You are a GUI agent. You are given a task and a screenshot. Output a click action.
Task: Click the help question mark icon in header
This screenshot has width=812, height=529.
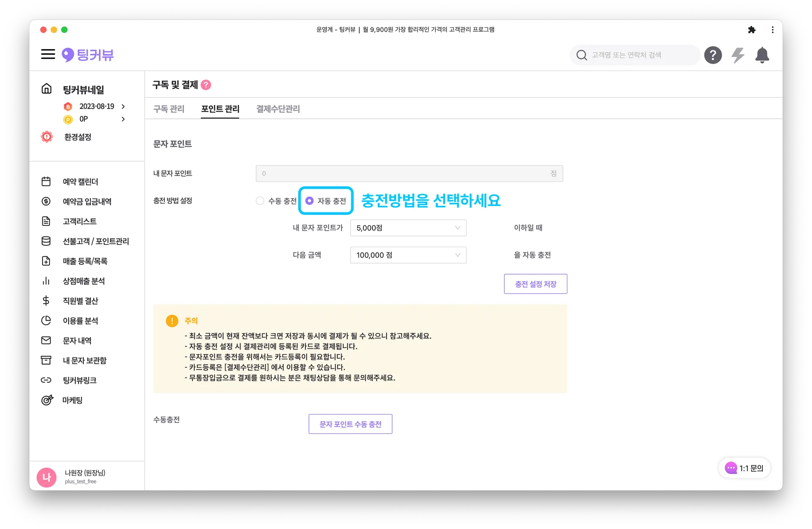click(712, 55)
